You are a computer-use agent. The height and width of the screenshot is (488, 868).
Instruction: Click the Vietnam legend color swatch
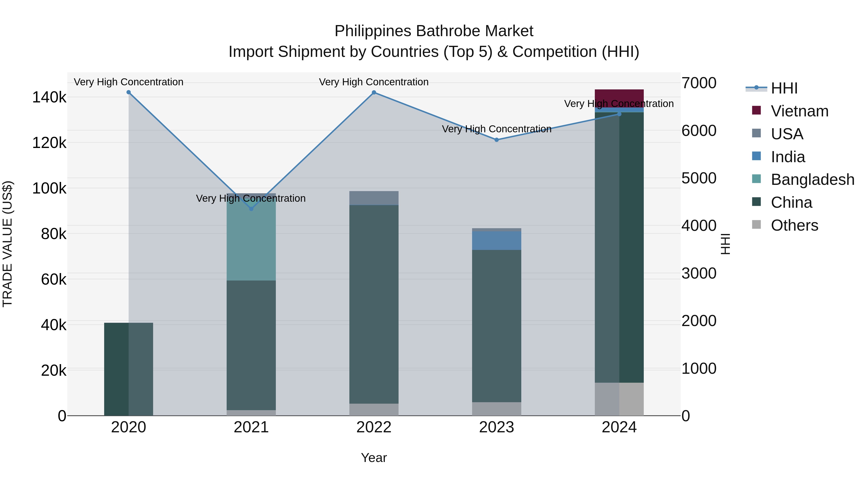tap(756, 110)
